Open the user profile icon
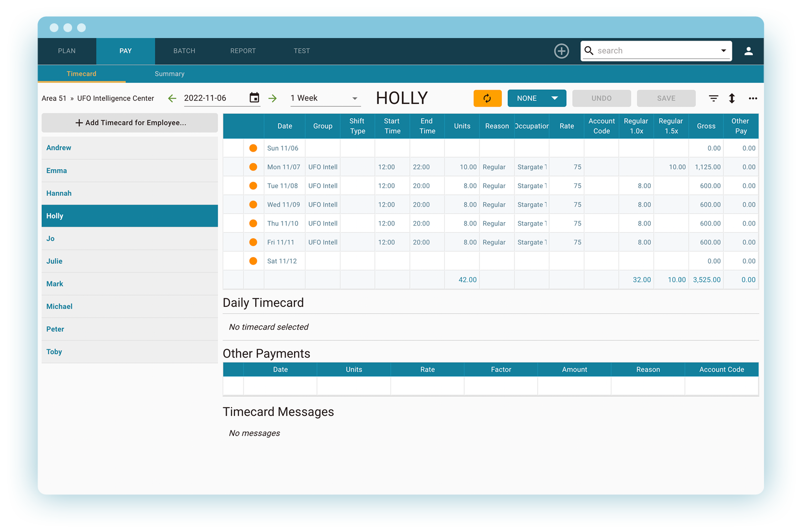This screenshot has height=532, width=802. pyautogui.click(x=748, y=51)
